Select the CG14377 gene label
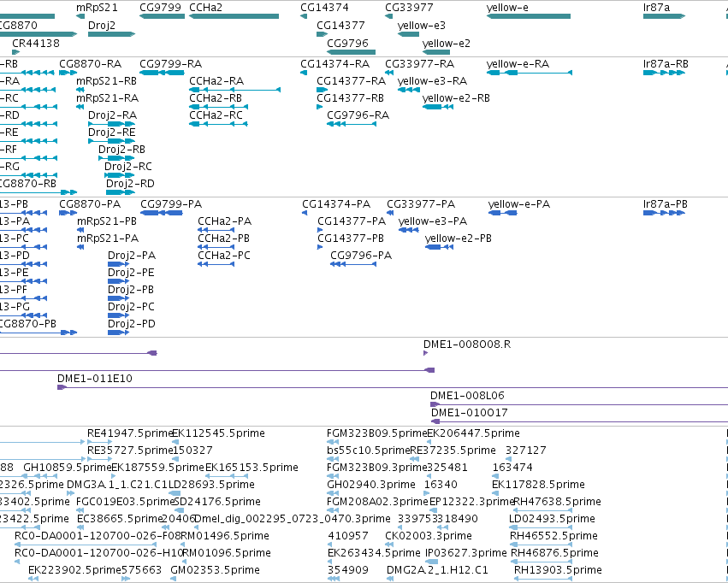Image resolution: width=728 pixels, height=583 pixels. (340, 25)
